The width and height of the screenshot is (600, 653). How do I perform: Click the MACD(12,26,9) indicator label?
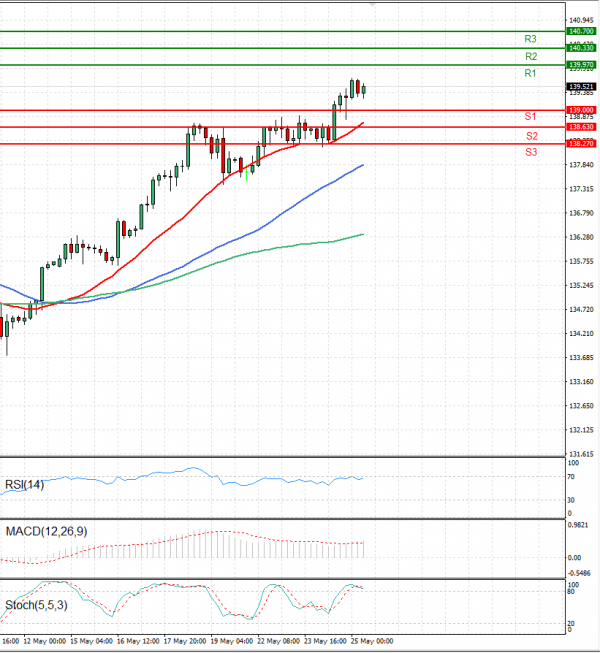[x=46, y=531]
